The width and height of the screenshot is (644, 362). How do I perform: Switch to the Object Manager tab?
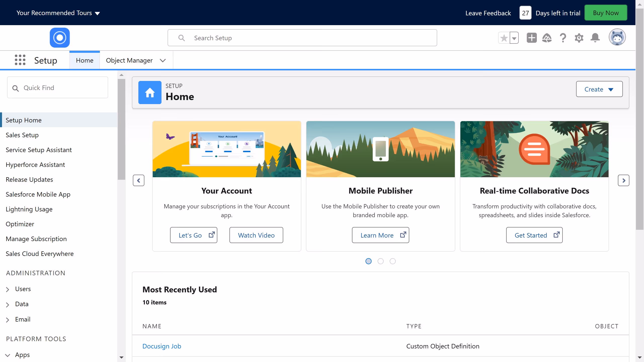[129, 60]
